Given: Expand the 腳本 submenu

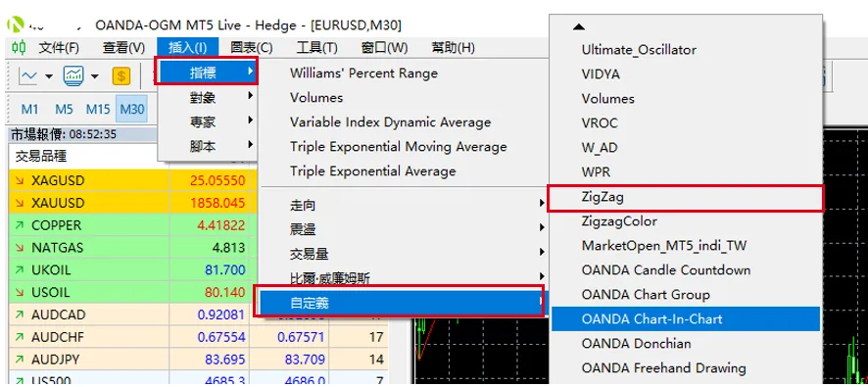Looking at the screenshot, I should click(x=207, y=146).
